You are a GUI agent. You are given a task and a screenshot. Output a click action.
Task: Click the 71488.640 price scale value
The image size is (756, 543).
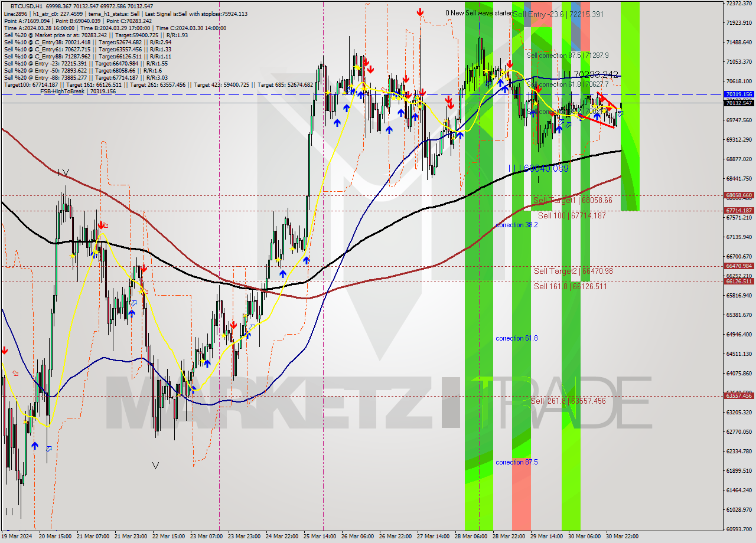[739, 42]
